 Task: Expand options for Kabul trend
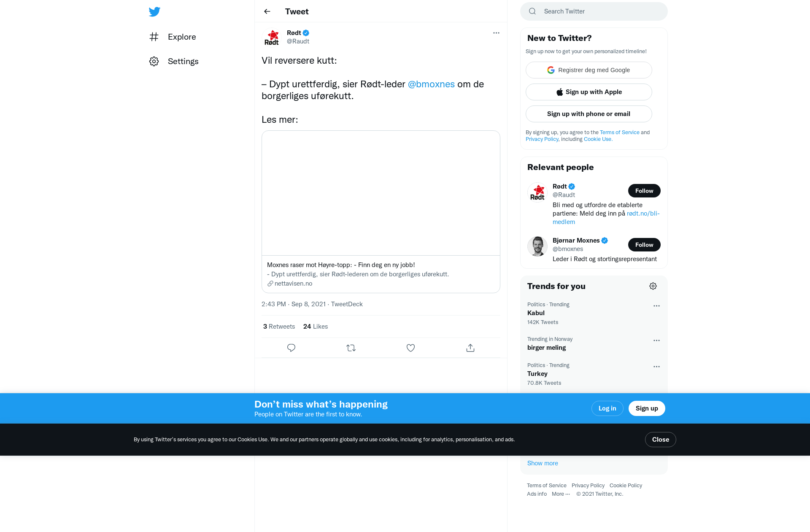656,306
